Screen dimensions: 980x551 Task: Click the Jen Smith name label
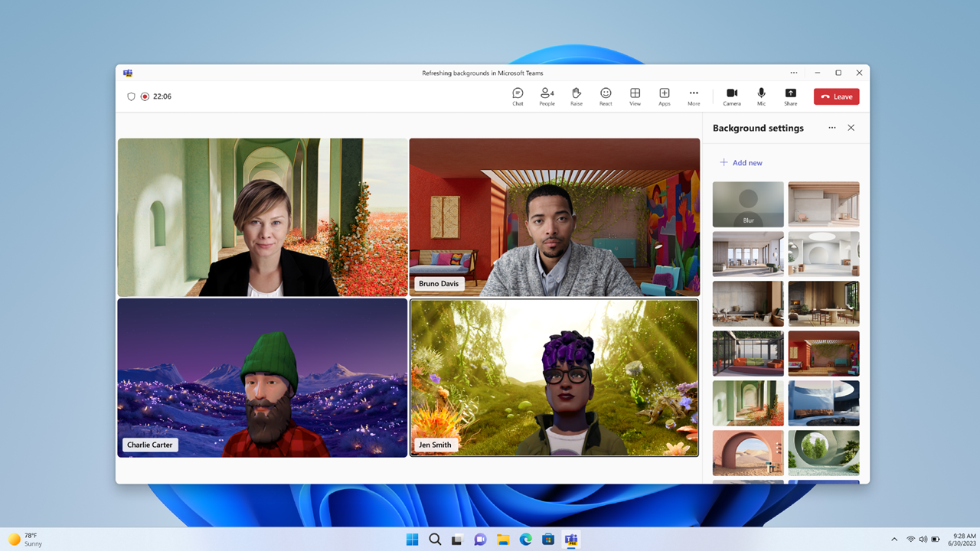[435, 445]
